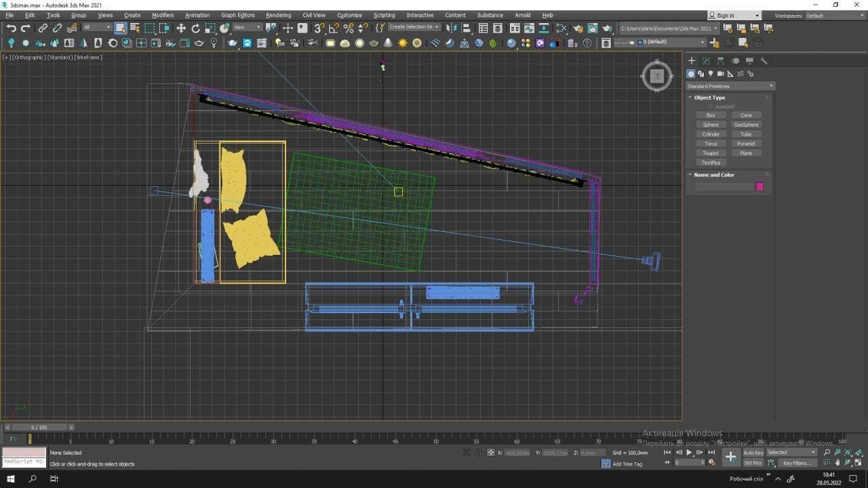This screenshot has width=868, height=488.
Task: Open the key mode Selected dropdown
Action: tap(792, 452)
